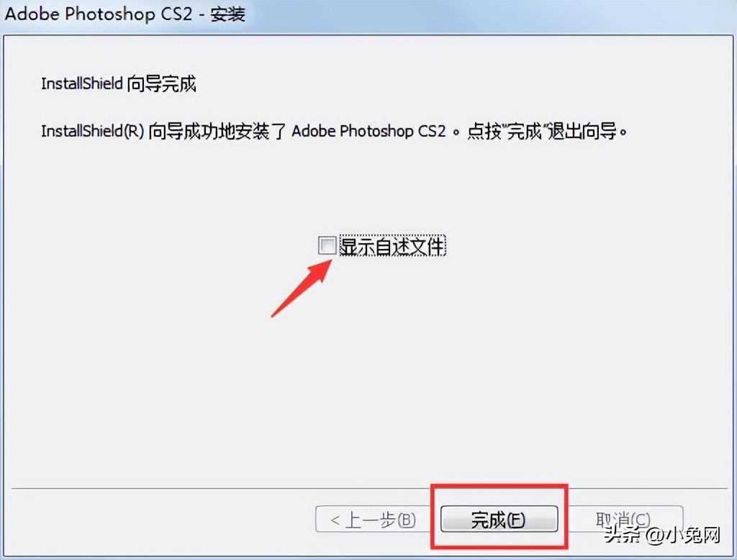Click the InstallShield(R) word in the message

(x=92, y=131)
